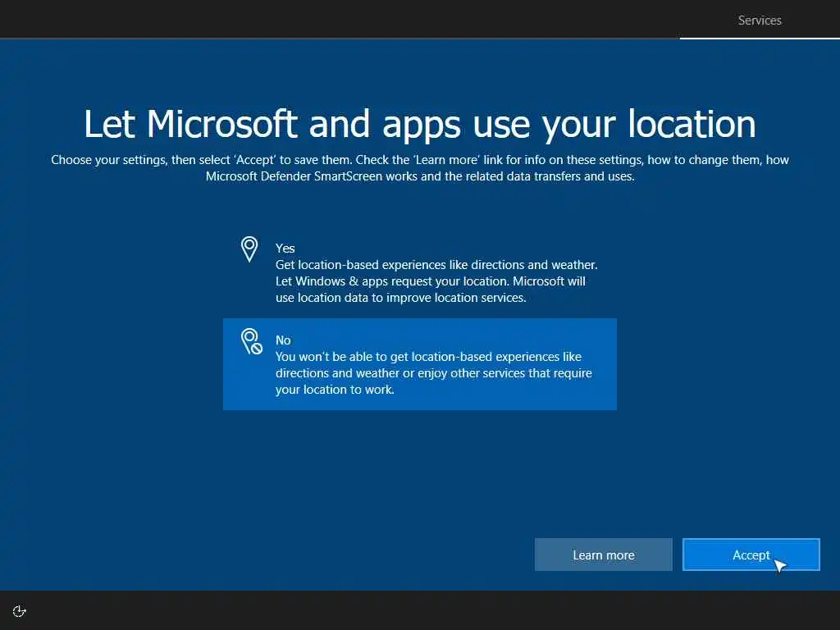The height and width of the screenshot is (630, 840).
Task: Select the Services tab
Action: pyautogui.click(x=760, y=21)
